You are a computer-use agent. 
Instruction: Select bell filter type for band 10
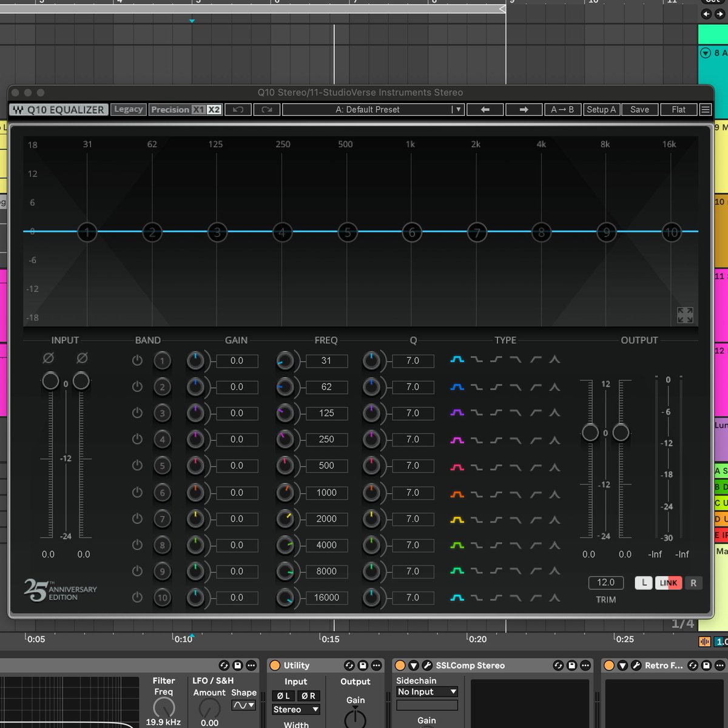[457, 598]
